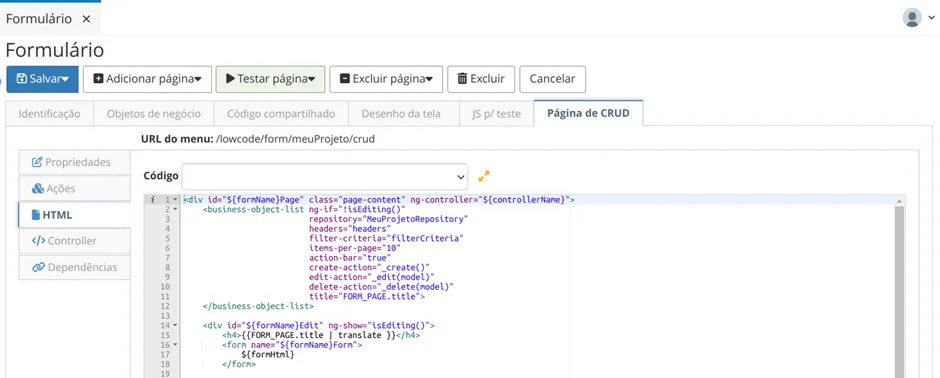Click the Cancelar button
Screen dimensions: 940x378
552,79
